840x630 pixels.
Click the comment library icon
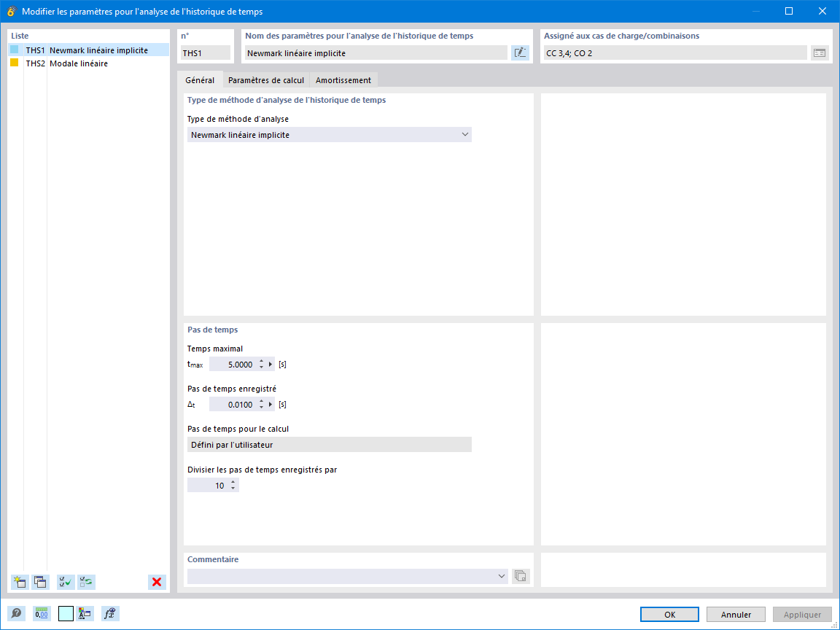(520, 576)
